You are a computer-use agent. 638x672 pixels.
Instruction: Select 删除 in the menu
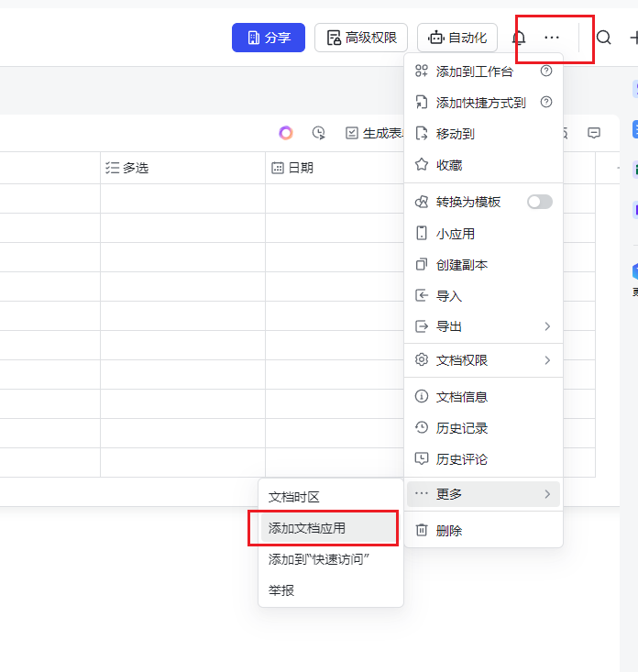[448, 530]
